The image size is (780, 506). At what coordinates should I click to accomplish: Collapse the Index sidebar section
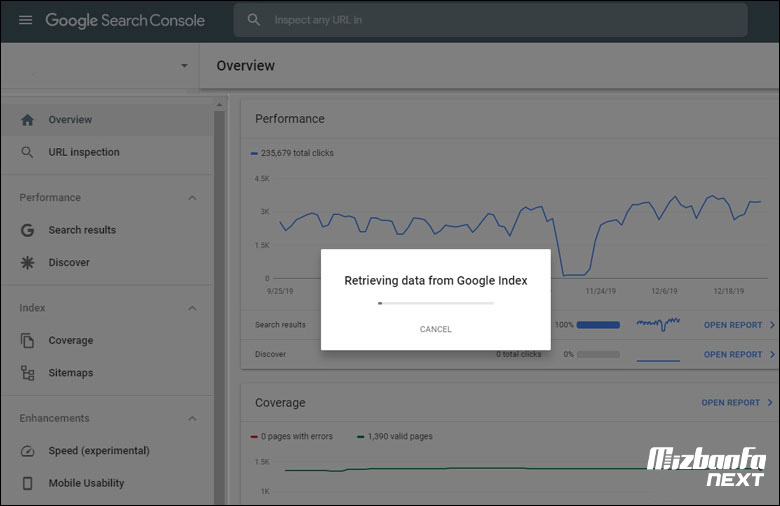pos(193,308)
